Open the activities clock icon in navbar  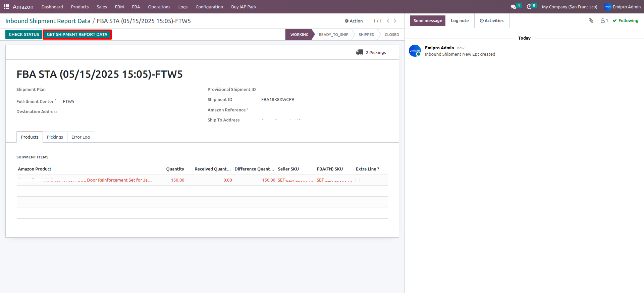[529, 7]
